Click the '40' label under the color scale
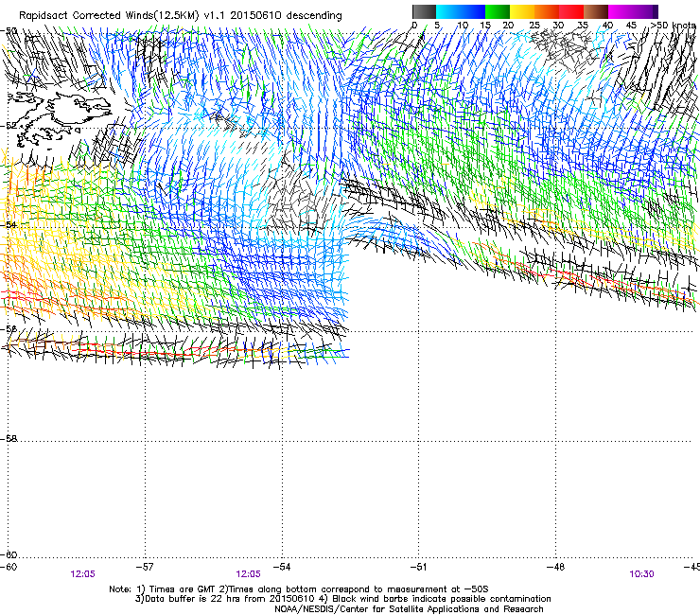 click(607, 25)
